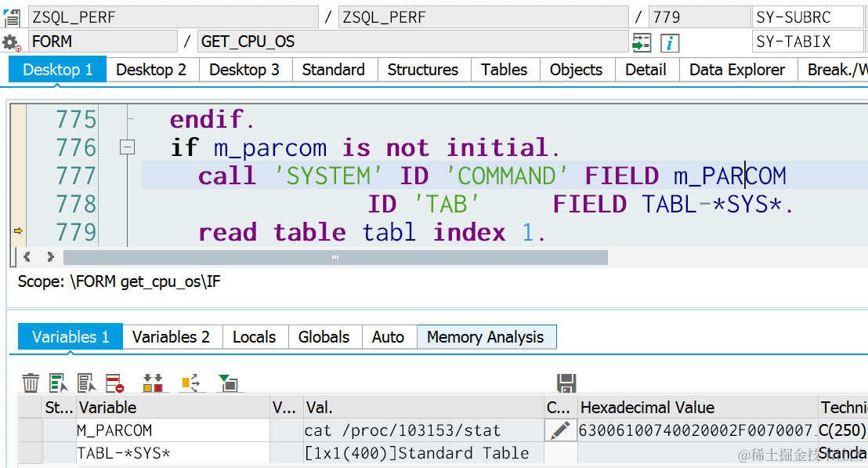Click 'read table tabl index 1.' code line
868x468 pixels.
click(372, 233)
